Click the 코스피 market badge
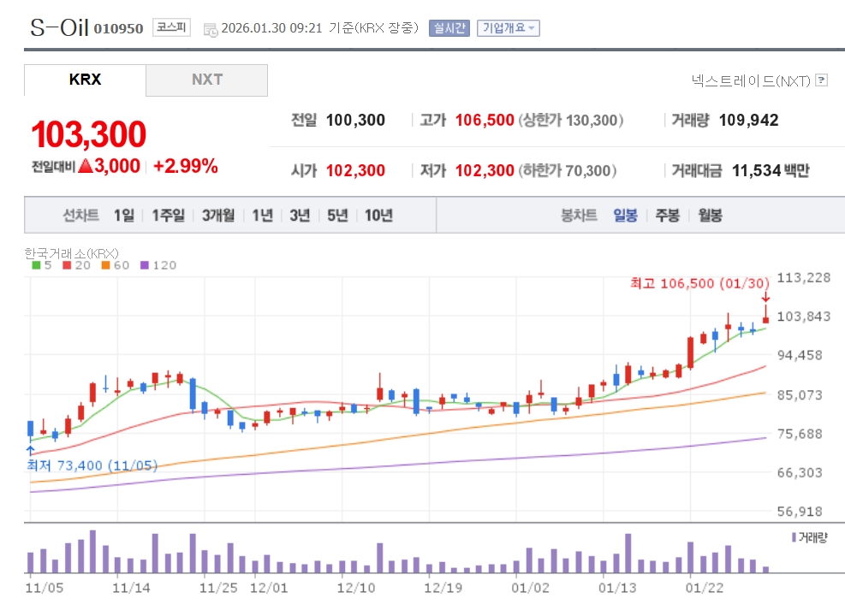 point(171,27)
